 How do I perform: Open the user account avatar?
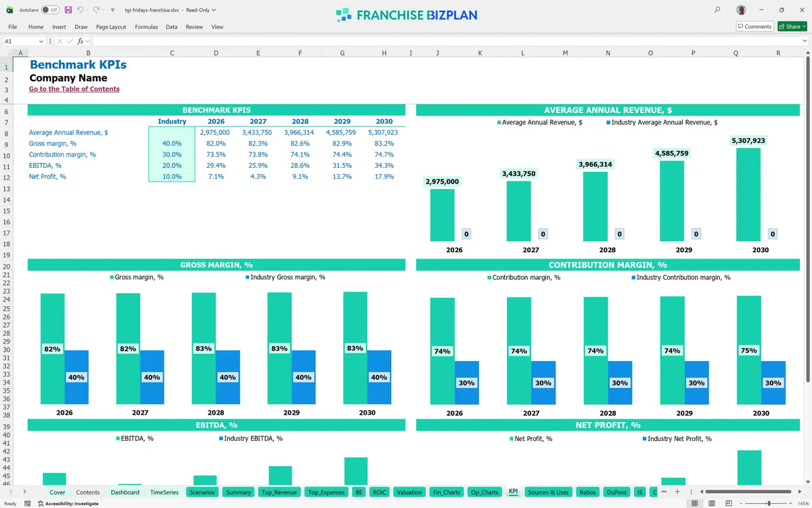coord(742,10)
